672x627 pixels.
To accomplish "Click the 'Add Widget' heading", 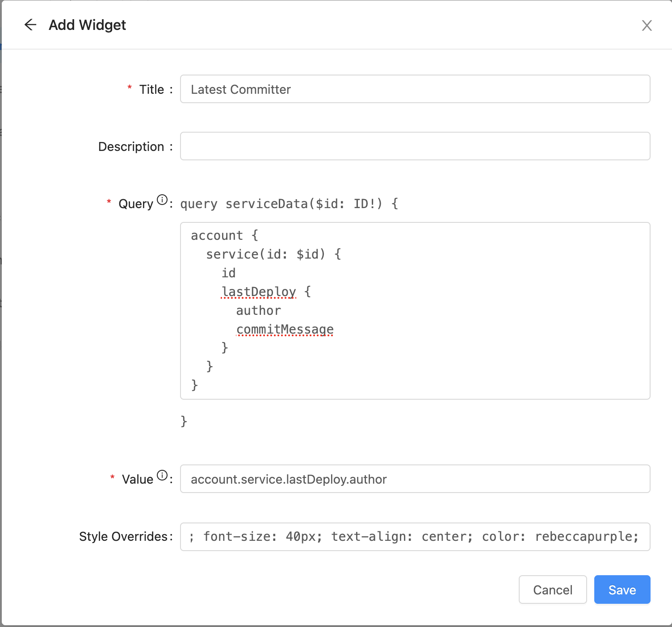I will click(87, 25).
